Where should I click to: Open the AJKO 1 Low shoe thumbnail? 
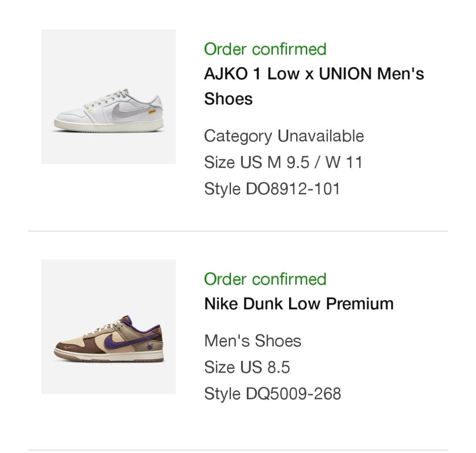pos(108,97)
